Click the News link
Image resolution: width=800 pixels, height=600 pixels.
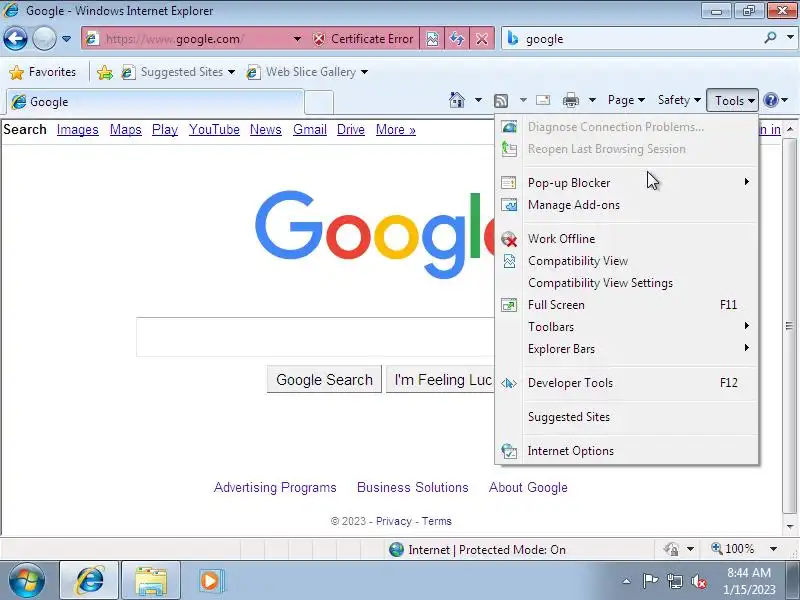266,130
